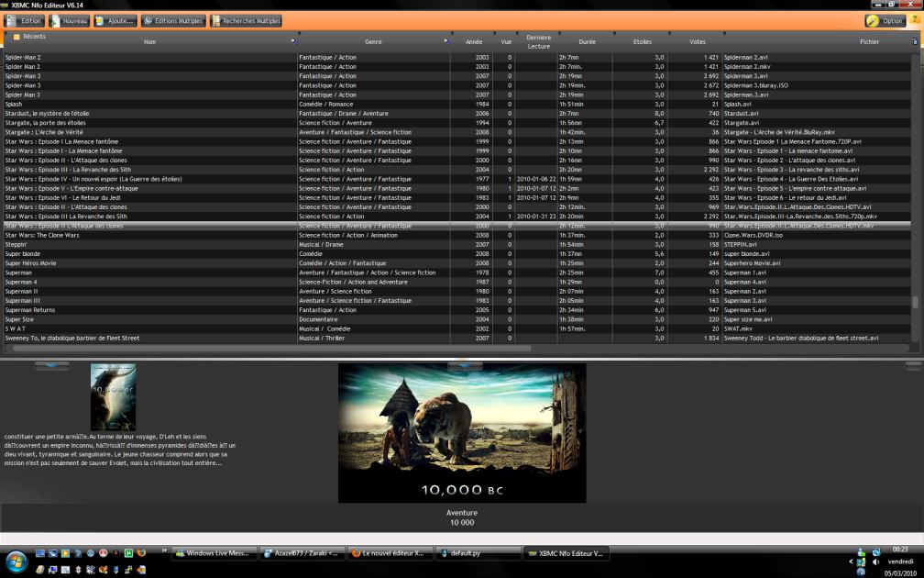Screen dimensions: 924x578
Task: Expand the quick launch overflow chevron
Action: pyautogui.click(x=164, y=550)
